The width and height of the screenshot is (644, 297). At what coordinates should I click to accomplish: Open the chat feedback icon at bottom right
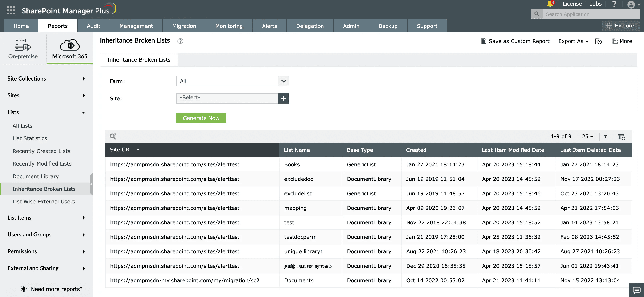tap(637, 290)
